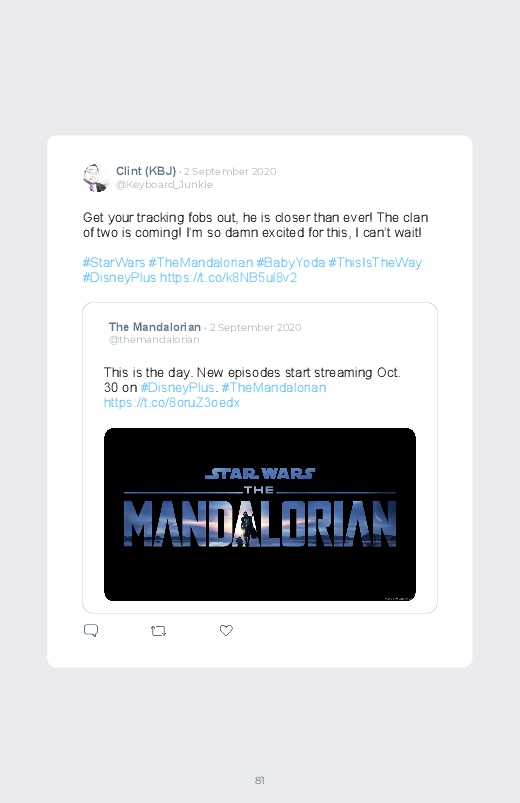Follow the t.co/8oruZ3oedx link
Image resolution: width=520 pixels, height=803 pixels.
click(172, 403)
